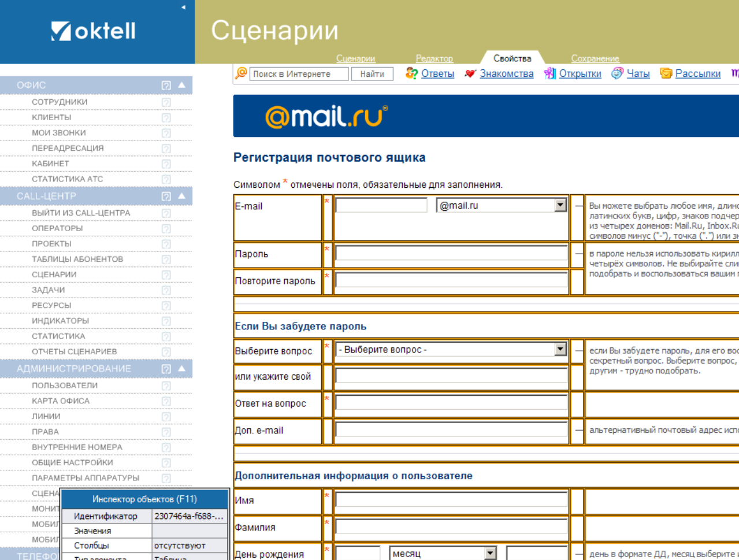The width and height of the screenshot is (739, 560).
Task: Collapse the ОФИС section arrow
Action: pos(182,85)
